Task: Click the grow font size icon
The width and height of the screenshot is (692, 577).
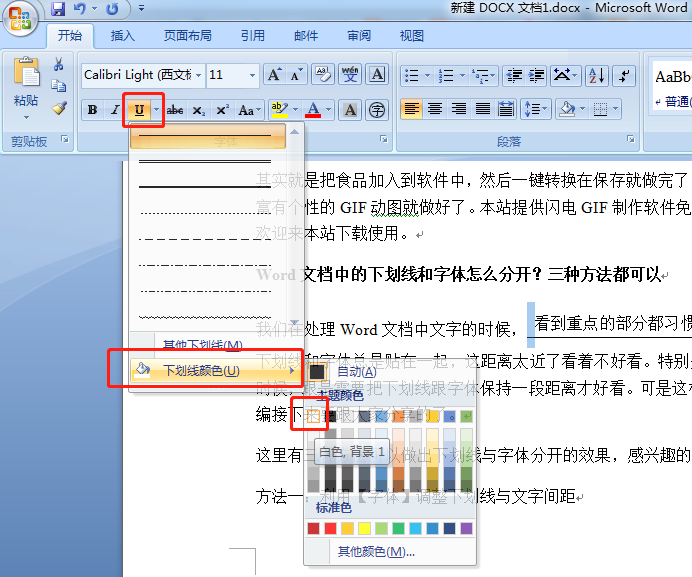Action: [x=274, y=75]
